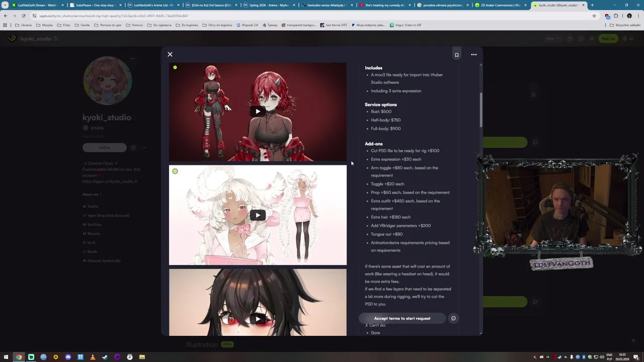
Task: Open Steam from the taskbar
Action: (105, 357)
